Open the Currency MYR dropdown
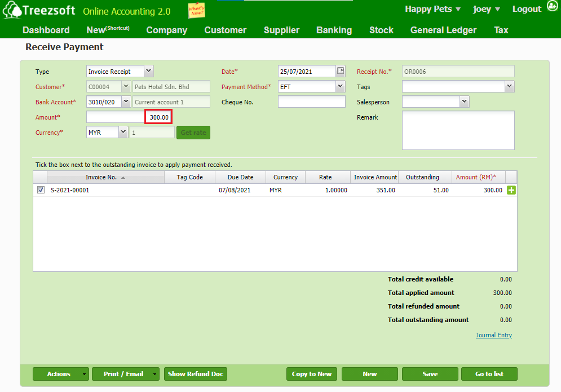Viewport: 561px width, 392px height. [x=123, y=133]
